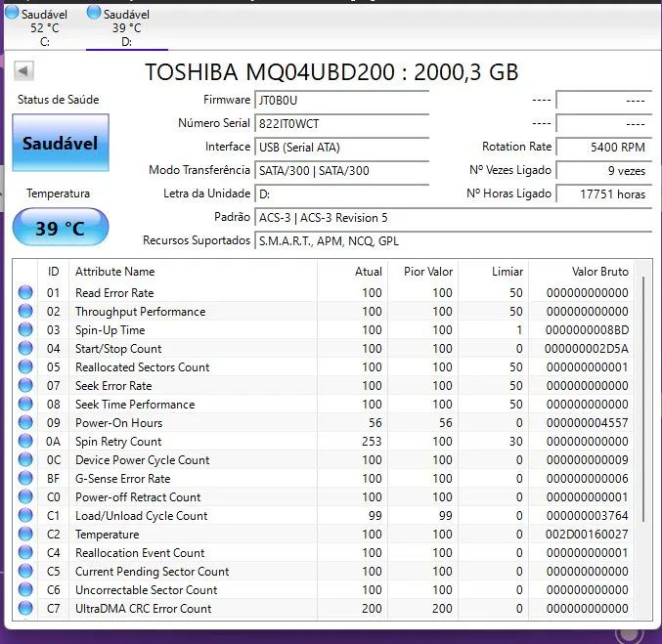Click the status icon for Power-On Hours
This screenshot has height=644, width=662.
[x=25, y=422]
